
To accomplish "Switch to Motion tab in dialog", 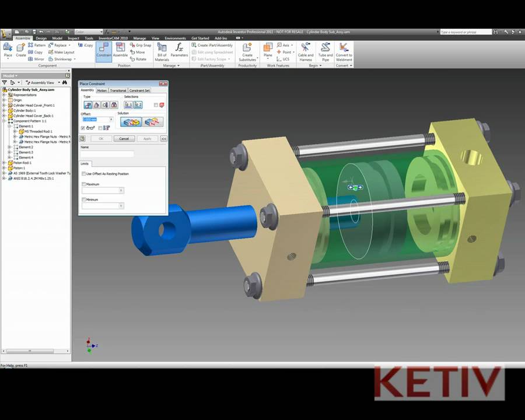I will (101, 90).
